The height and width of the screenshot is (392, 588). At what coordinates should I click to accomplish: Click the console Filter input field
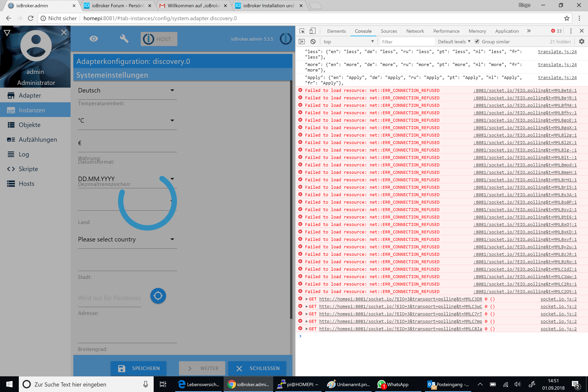click(x=407, y=42)
